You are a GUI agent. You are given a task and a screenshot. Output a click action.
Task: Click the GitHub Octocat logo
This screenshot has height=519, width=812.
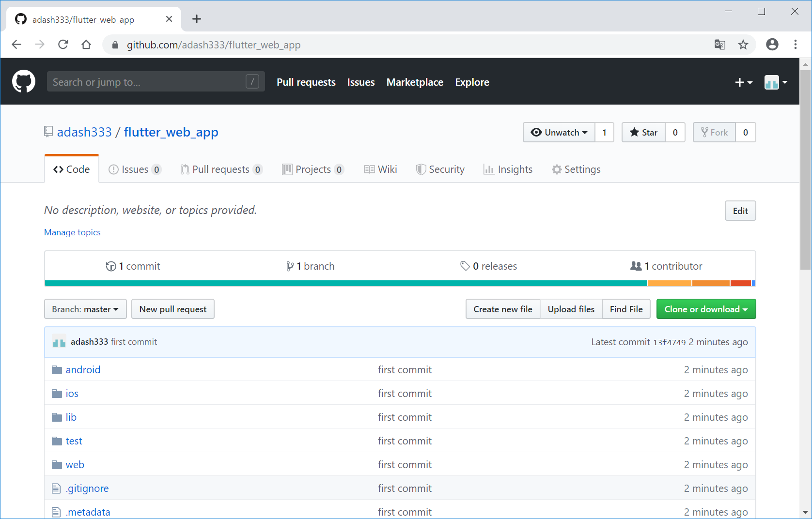(x=24, y=81)
